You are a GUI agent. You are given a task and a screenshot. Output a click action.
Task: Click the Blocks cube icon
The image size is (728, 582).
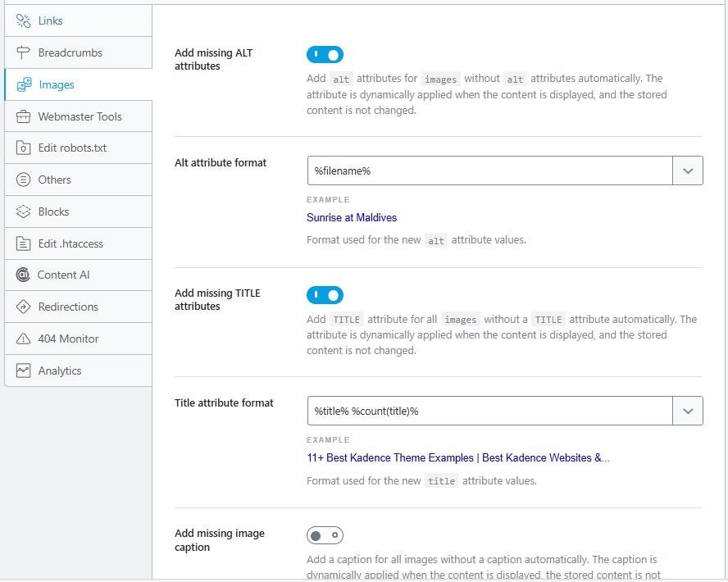23,211
